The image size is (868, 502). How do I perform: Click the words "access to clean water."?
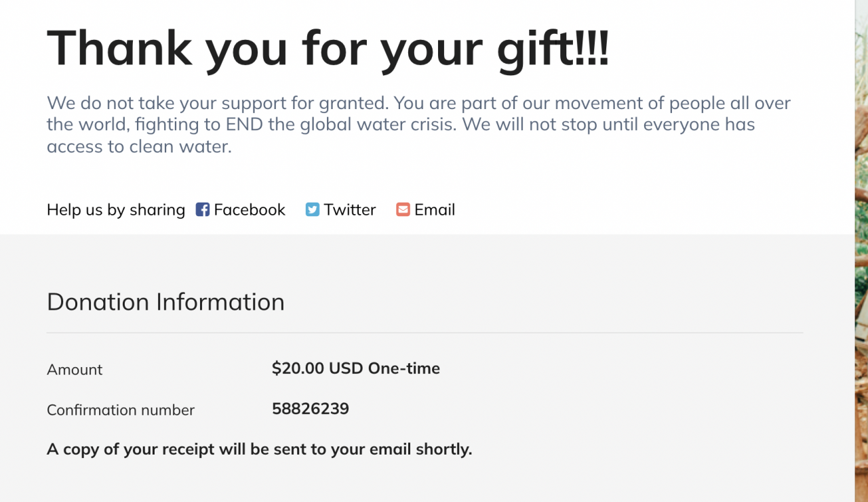[139, 146]
